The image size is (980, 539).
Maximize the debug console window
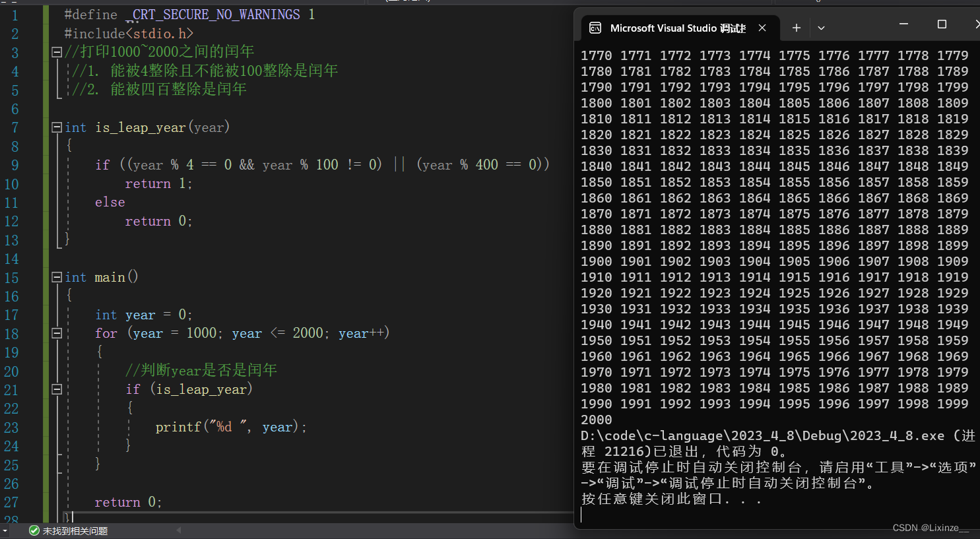[942, 24]
